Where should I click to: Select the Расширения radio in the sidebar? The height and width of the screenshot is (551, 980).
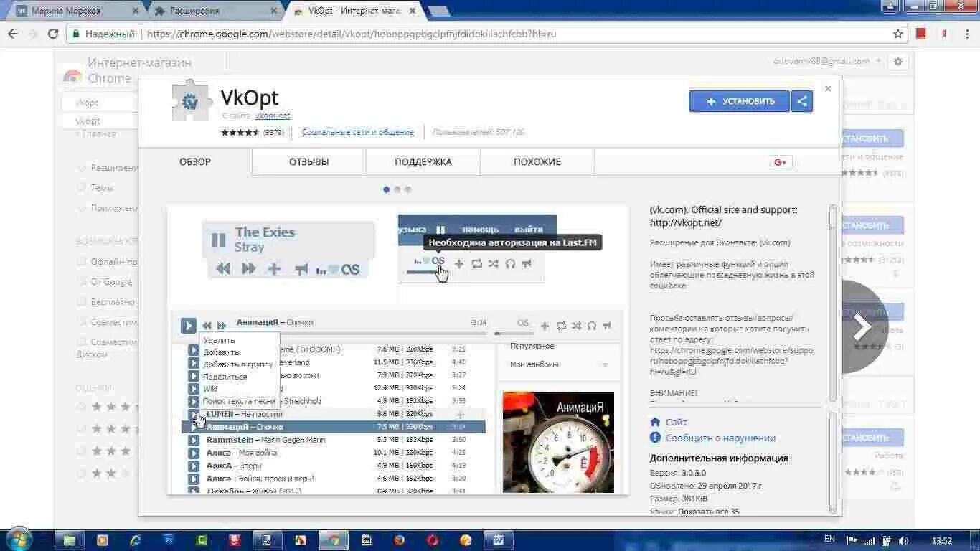click(x=81, y=168)
